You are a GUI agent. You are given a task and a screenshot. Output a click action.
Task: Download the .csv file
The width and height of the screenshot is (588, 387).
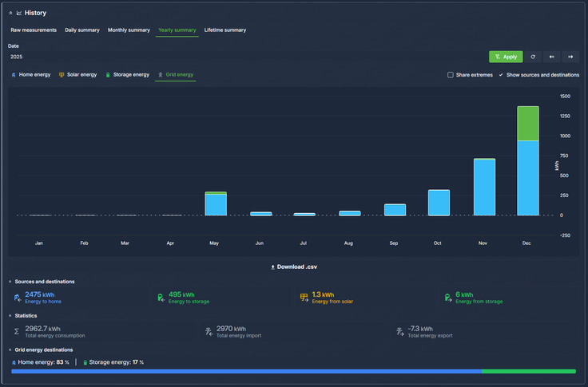(x=294, y=267)
